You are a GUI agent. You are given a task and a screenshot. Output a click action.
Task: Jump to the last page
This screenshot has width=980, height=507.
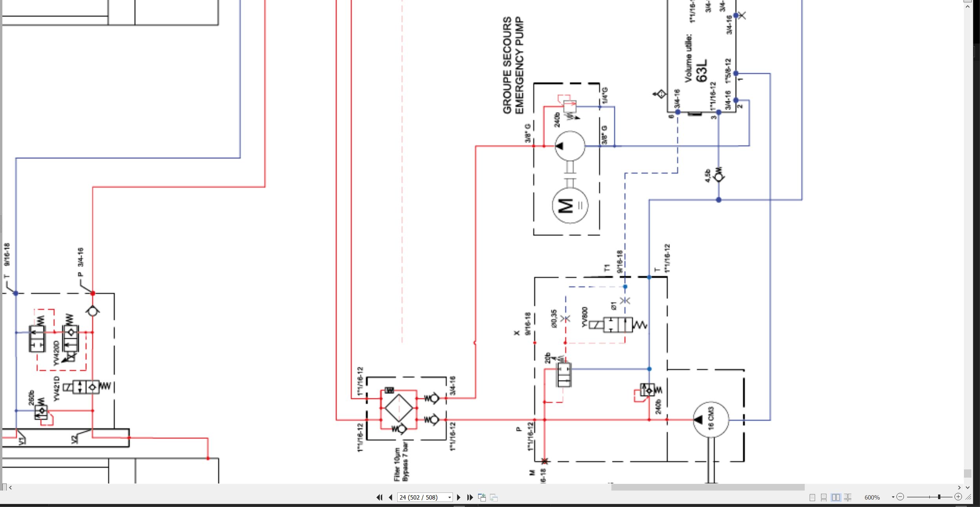470,497
